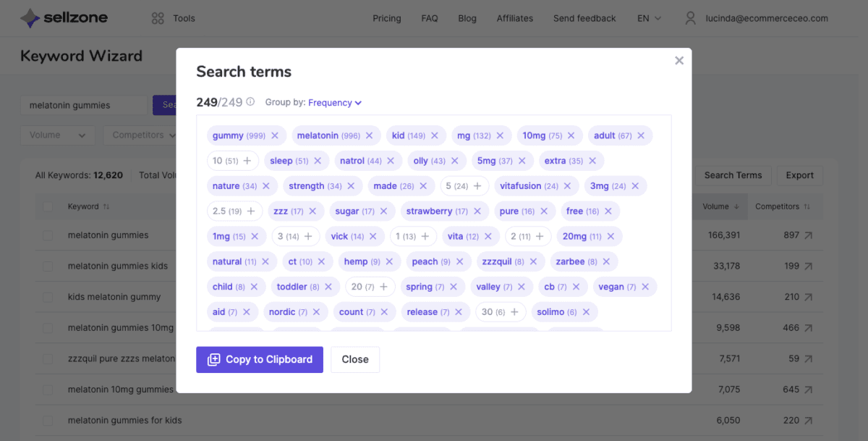Click the Export button

tap(800, 175)
